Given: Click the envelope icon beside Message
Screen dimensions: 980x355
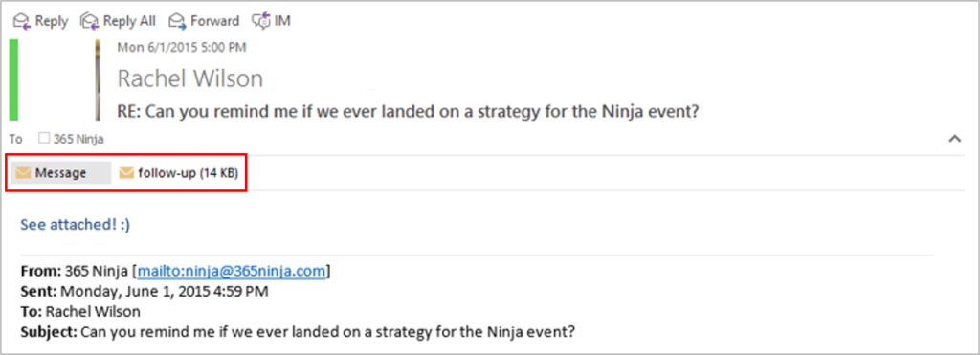Looking at the screenshot, I should click(24, 173).
